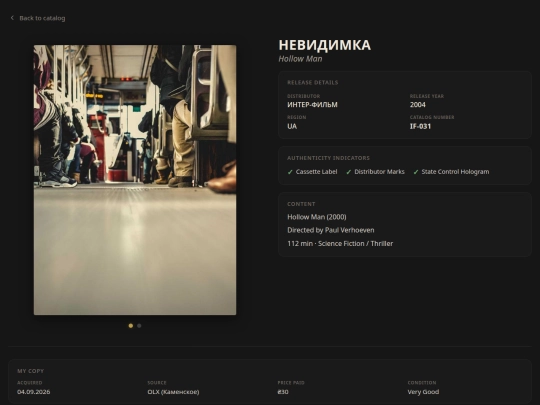
Task: Click content line 'Hollow Man (2000)'
Action: (317, 217)
